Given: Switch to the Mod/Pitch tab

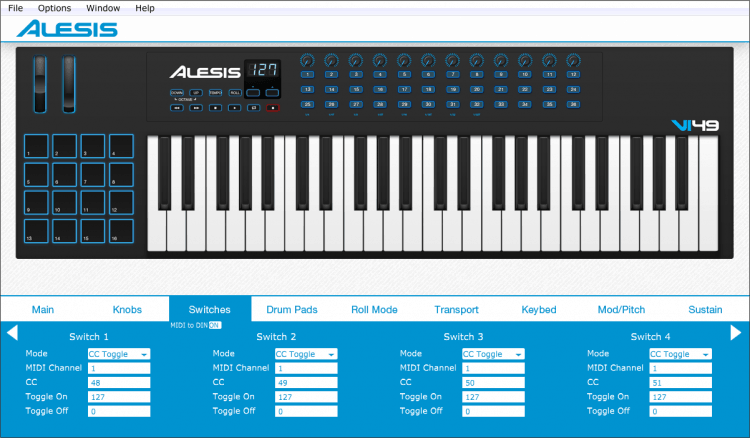Looking at the screenshot, I should pos(621,309).
